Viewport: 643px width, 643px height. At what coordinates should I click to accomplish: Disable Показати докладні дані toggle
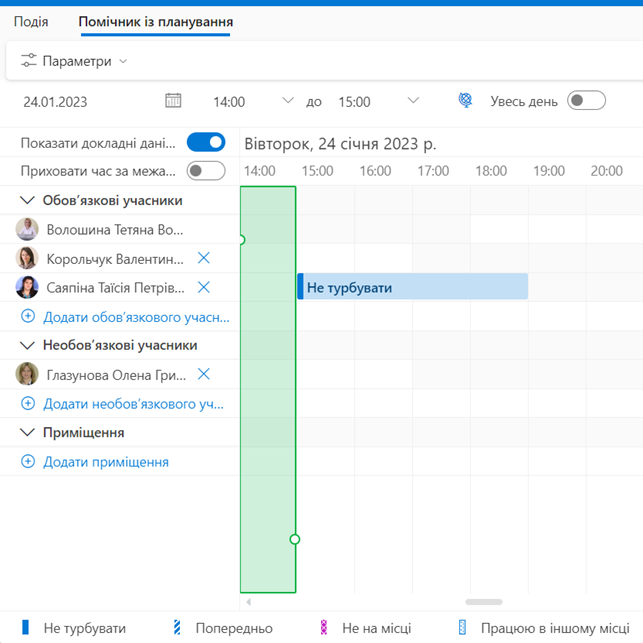(206, 143)
